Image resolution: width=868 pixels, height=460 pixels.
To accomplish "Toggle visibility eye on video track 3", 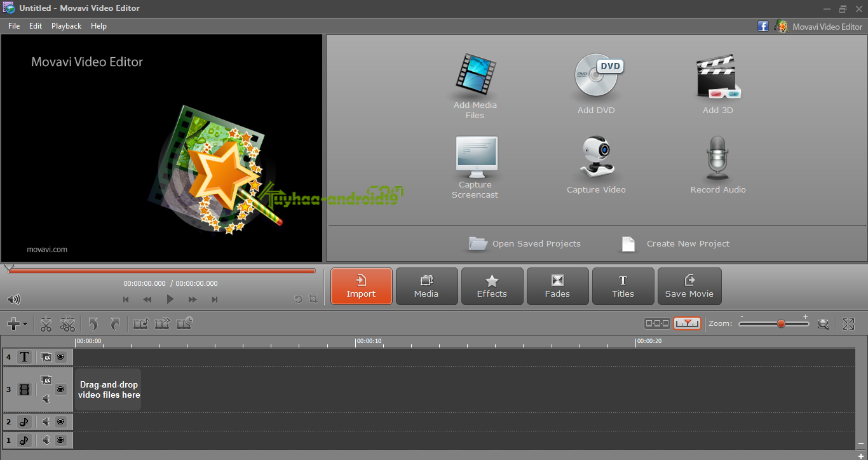I will [x=60, y=389].
